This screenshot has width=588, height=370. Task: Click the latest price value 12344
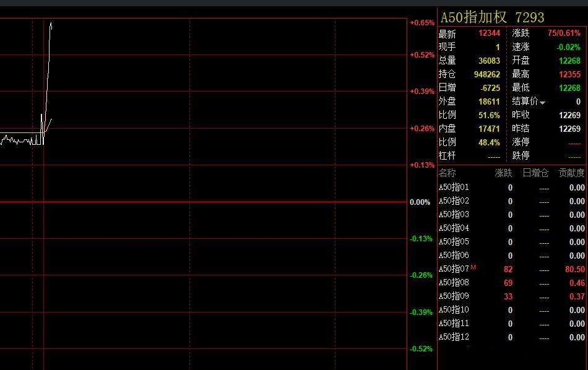(490, 33)
